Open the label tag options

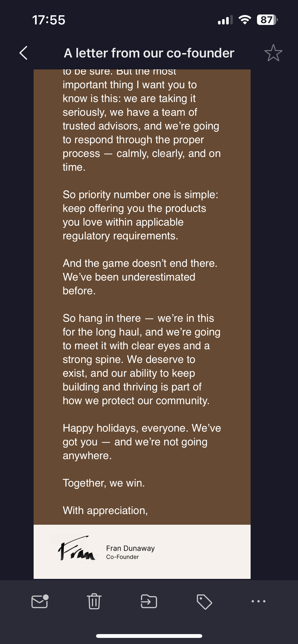coord(204,602)
